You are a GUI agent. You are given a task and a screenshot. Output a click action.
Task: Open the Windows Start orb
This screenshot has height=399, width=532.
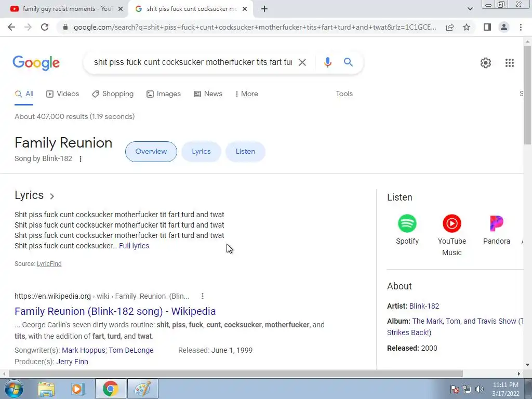(x=14, y=389)
